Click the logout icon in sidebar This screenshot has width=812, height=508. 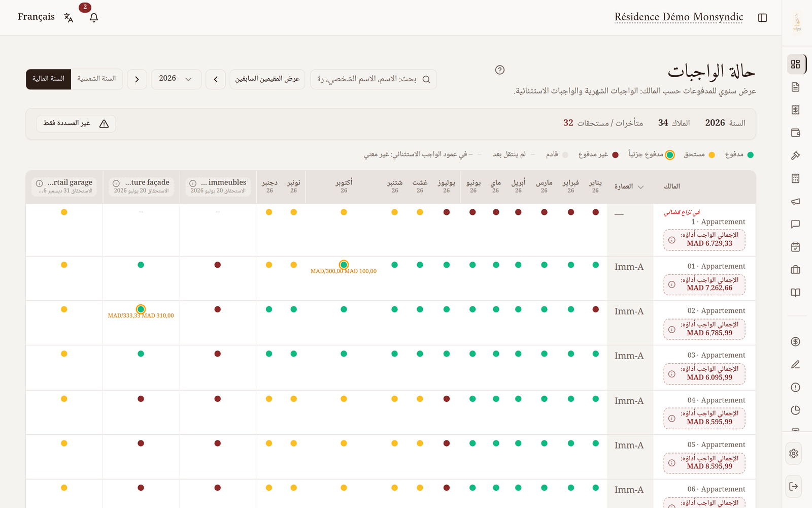[794, 486]
